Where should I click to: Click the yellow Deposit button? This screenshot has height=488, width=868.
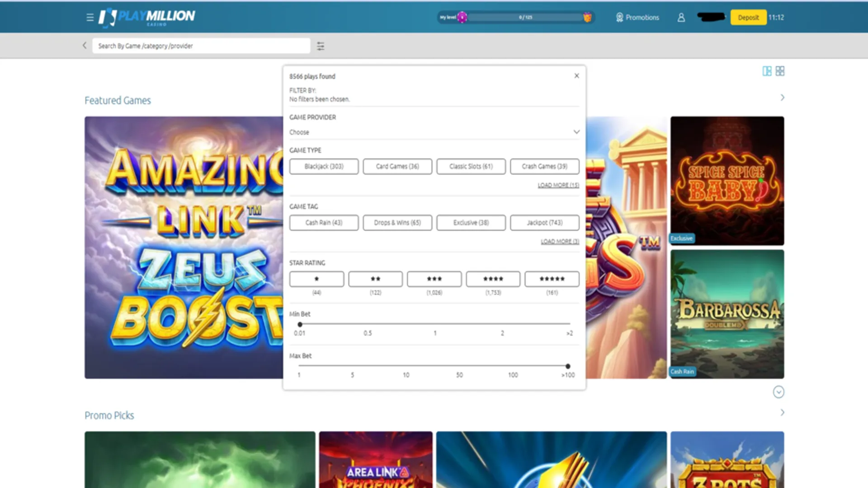pos(748,17)
